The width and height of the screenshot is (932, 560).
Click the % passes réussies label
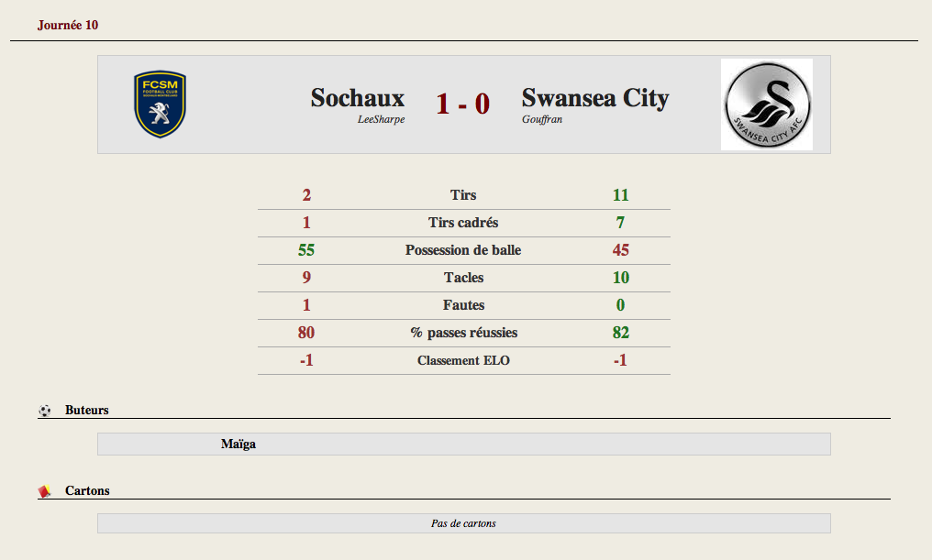[463, 333]
